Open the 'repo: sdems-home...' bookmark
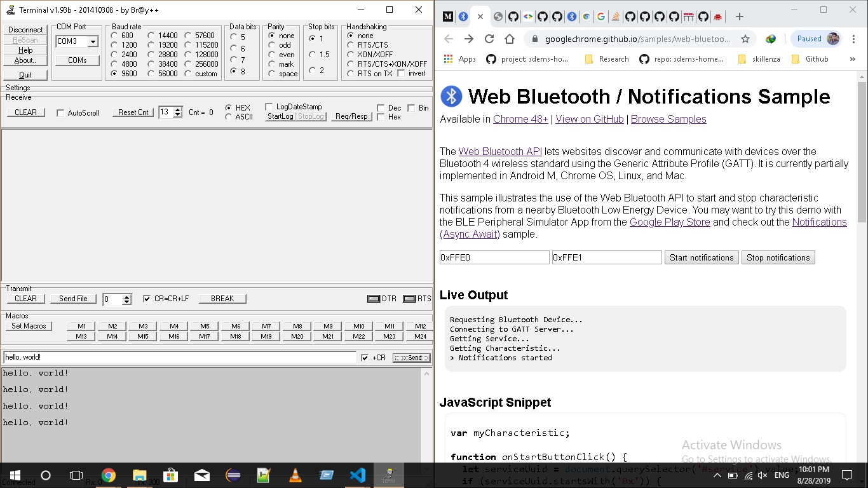This screenshot has width=868, height=488. coord(681,59)
